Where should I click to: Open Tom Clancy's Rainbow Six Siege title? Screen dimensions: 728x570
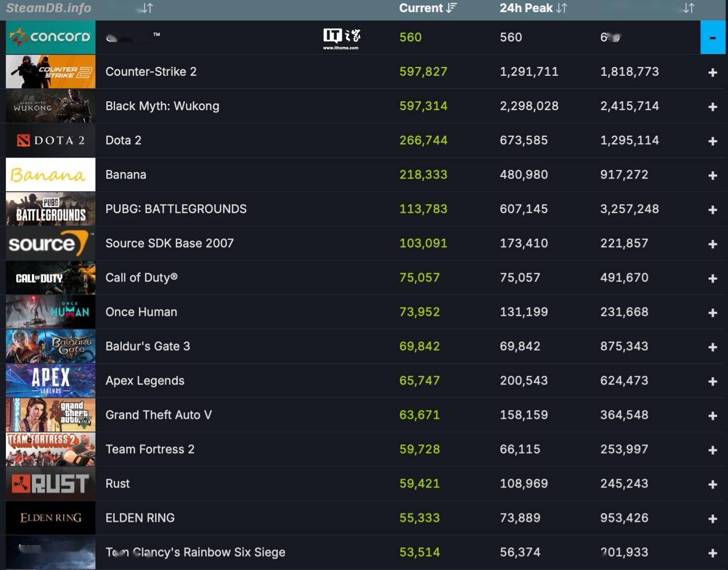point(195,552)
